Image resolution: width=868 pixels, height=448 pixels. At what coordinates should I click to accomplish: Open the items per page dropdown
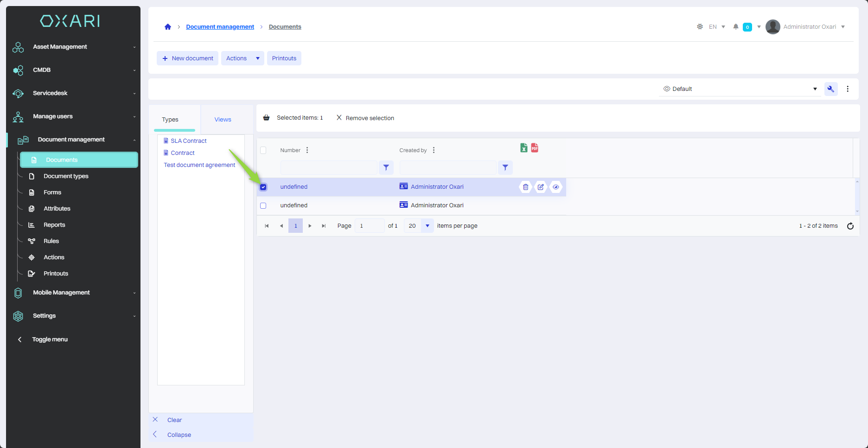pos(427,226)
